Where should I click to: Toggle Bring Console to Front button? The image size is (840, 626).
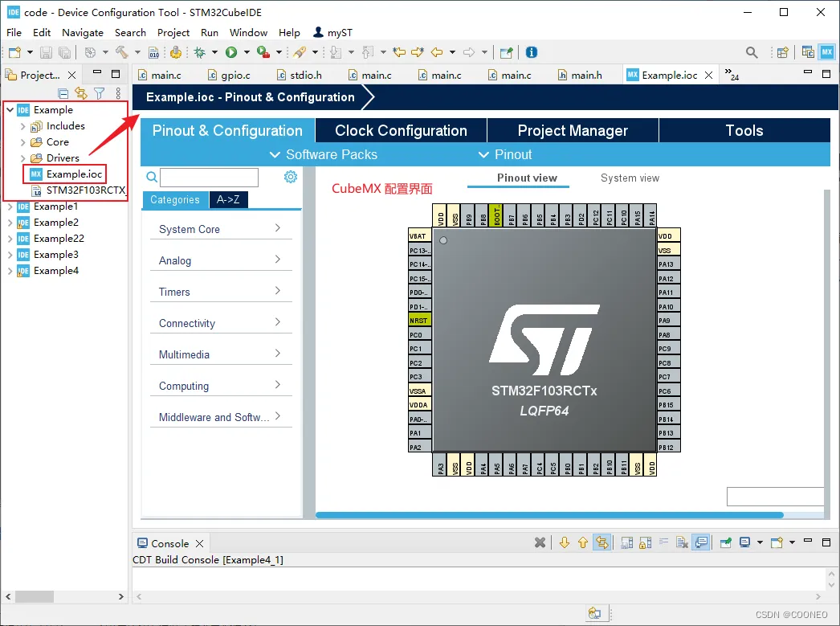(701, 542)
